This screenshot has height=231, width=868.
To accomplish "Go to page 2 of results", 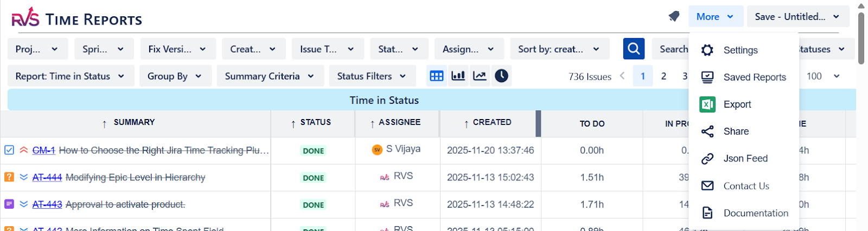I will [663, 76].
